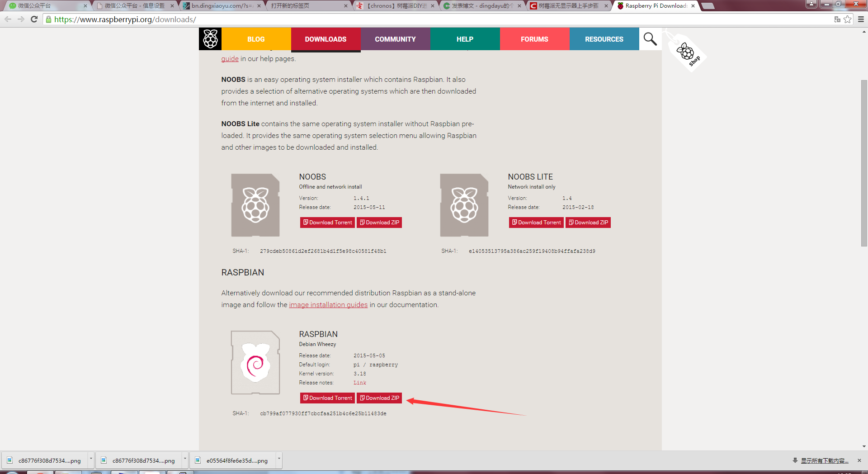
Task: Click the NOOBS SD card image
Action: point(255,205)
